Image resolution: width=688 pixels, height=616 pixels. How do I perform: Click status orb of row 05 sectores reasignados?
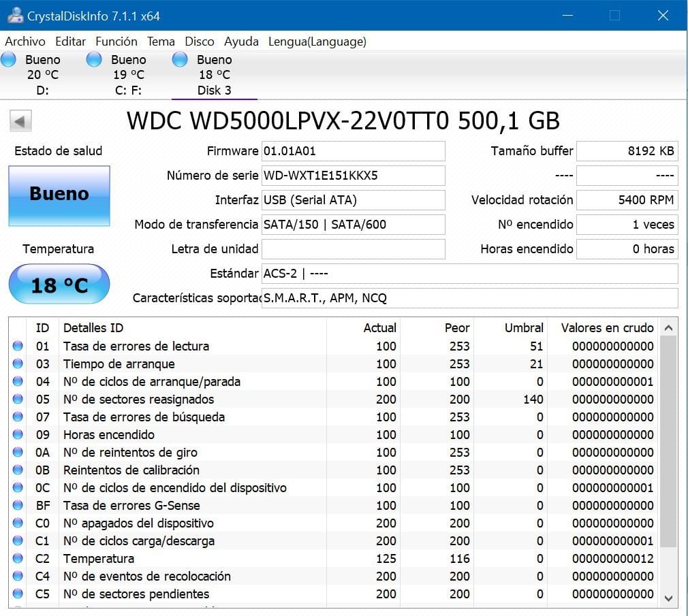pos(18,399)
